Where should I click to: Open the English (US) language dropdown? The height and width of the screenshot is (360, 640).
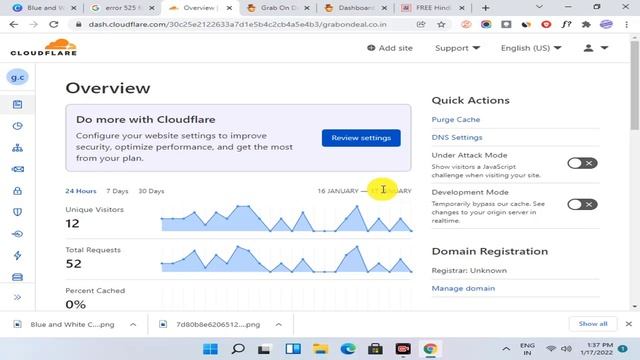pyautogui.click(x=531, y=48)
